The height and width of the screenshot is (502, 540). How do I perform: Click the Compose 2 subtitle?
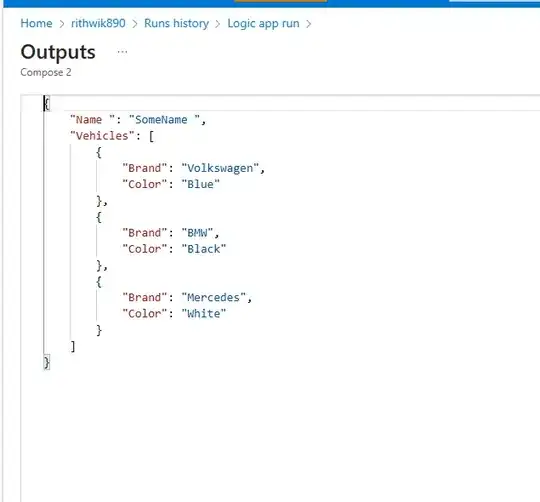(x=46, y=72)
